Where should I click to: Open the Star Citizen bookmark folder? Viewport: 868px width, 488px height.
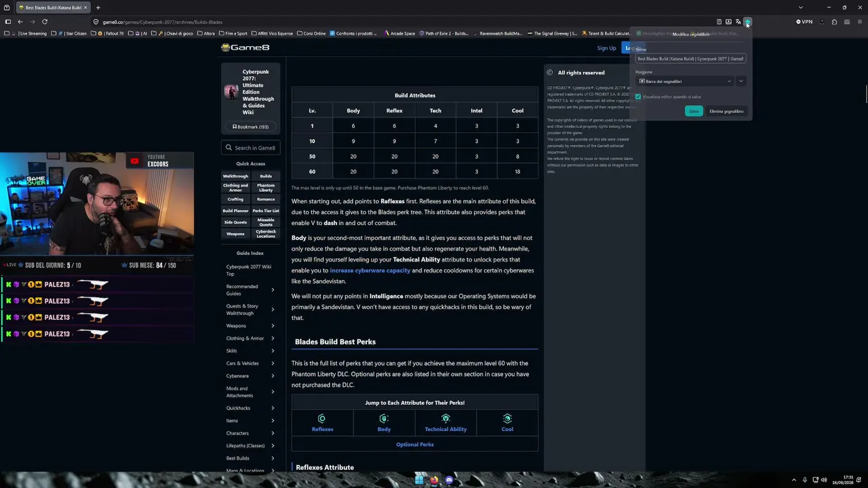pyautogui.click(x=71, y=33)
